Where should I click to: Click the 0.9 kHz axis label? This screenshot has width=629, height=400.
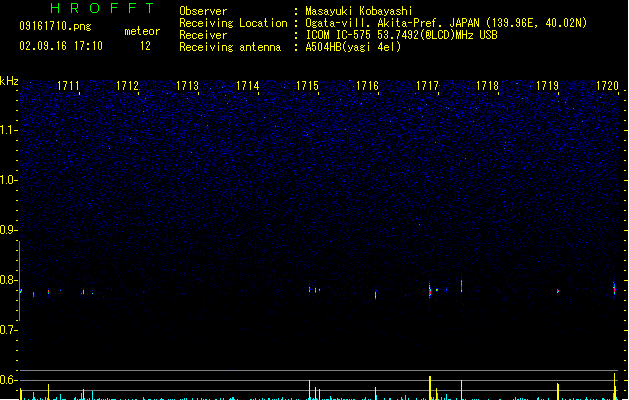coord(8,230)
